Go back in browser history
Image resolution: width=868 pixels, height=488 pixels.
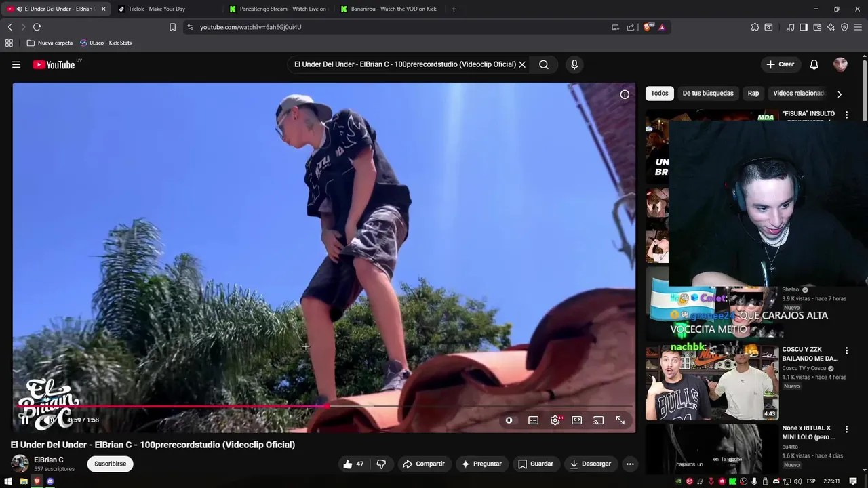coord(9,27)
